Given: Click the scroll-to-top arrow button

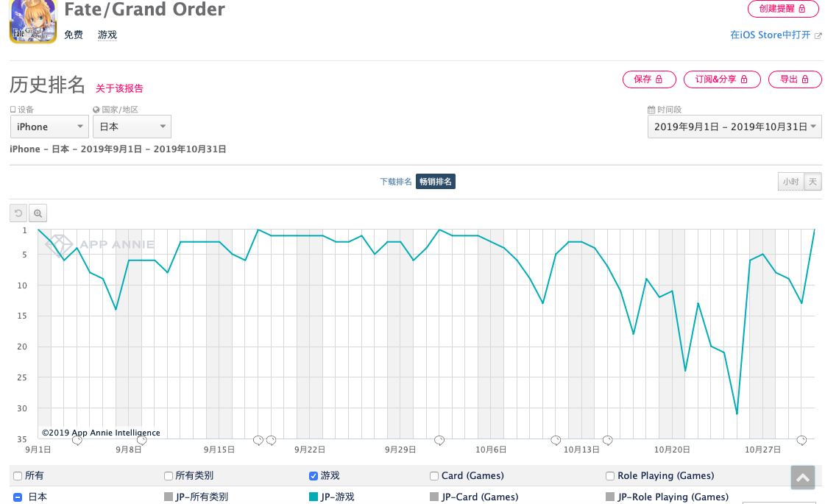Looking at the screenshot, I should [803, 478].
